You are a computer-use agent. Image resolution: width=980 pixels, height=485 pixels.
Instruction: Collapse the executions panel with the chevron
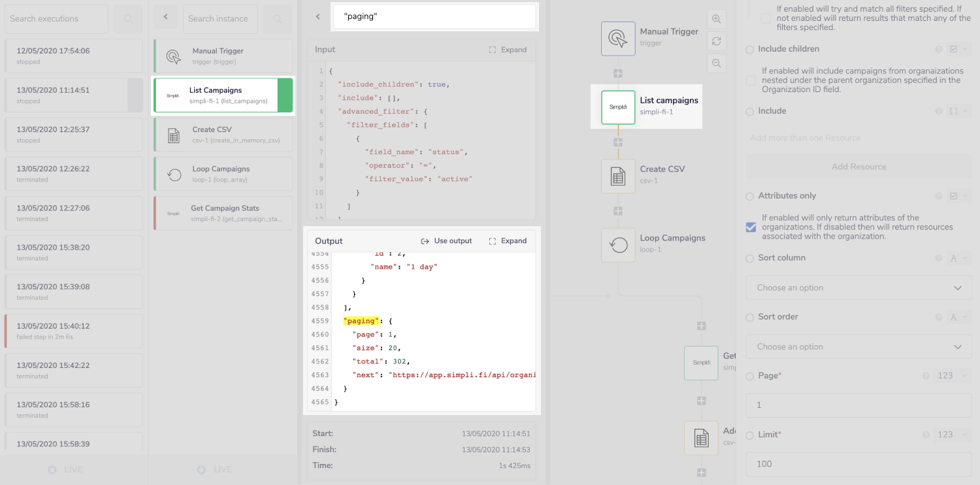click(166, 17)
